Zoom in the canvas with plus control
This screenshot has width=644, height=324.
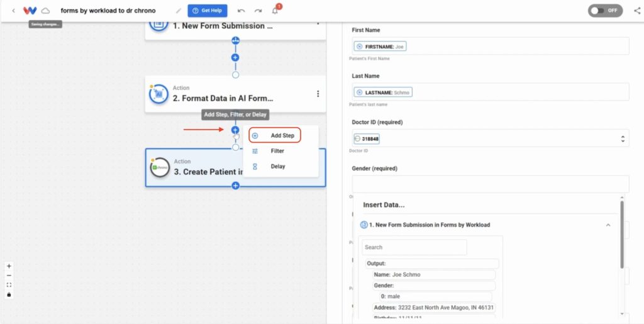(9, 266)
